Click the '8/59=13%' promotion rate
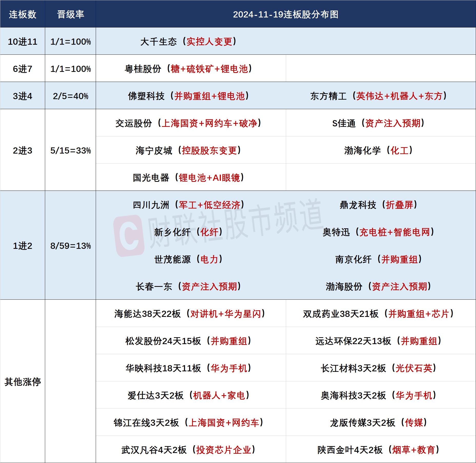Viewport: 476px width, 463px height. click(x=71, y=246)
